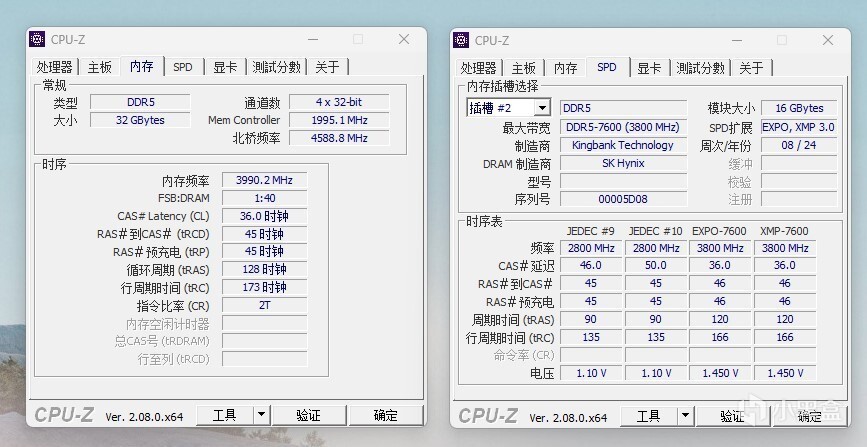Close the left CPU-Z window

pyautogui.click(x=404, y=39)
